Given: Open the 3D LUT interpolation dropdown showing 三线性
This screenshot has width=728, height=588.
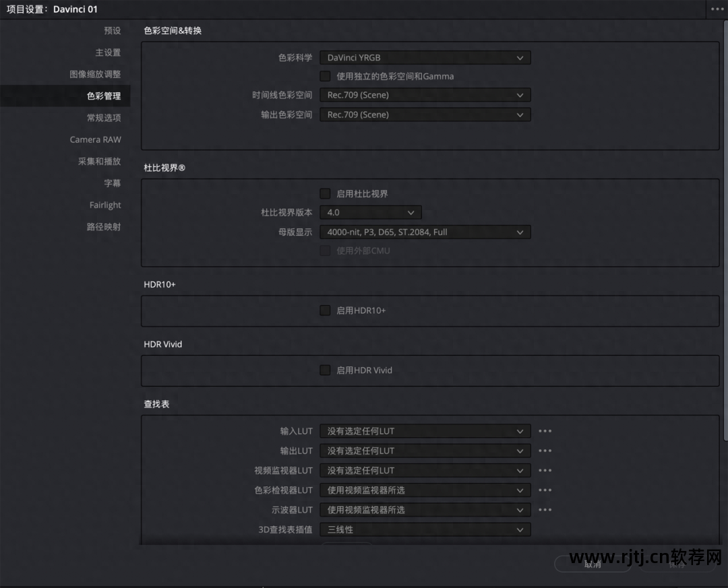Looking at the screenshot, I should 425,529.
